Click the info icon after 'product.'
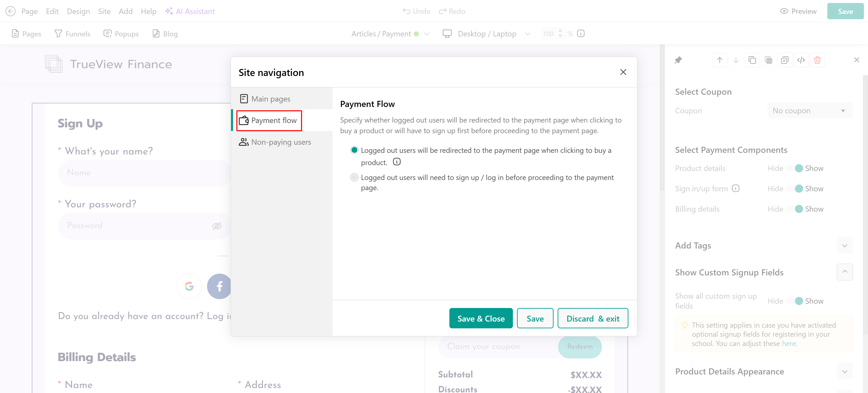Screen dimensions: 868x393 397,162
